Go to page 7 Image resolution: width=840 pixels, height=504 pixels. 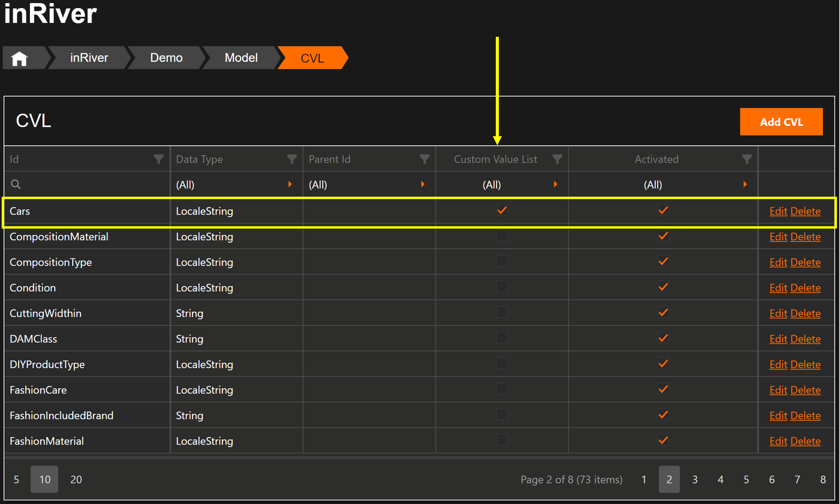tap(798, 480)
